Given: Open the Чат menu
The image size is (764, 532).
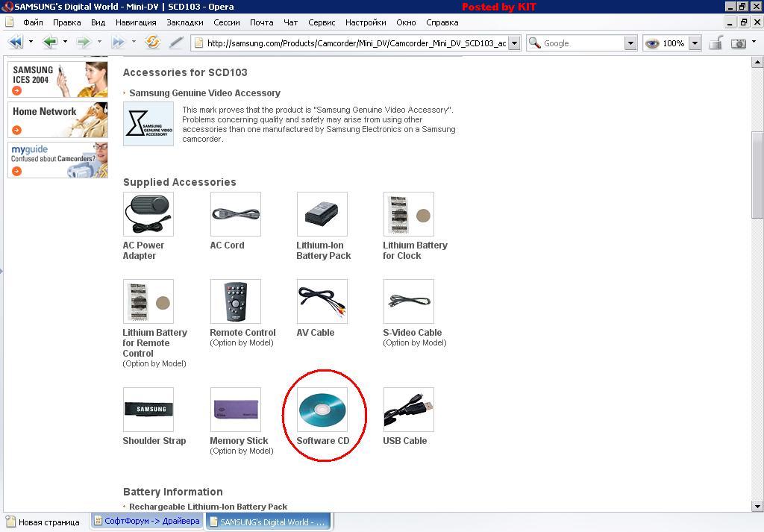Looking at the screenshot, I should (x=290, y=22).
